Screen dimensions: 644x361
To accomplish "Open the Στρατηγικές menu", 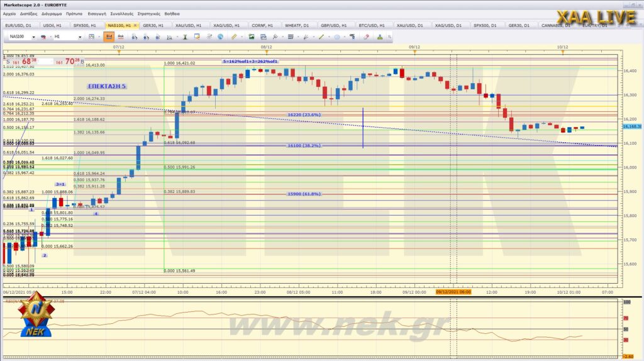I will (x=150, y=13).
